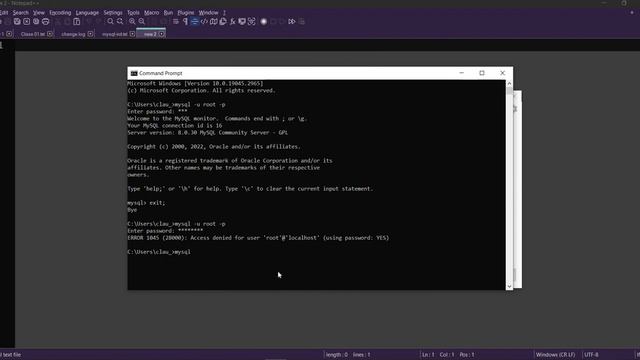Close the new 2 tab
Screen dimensions: 640x360
162,34
